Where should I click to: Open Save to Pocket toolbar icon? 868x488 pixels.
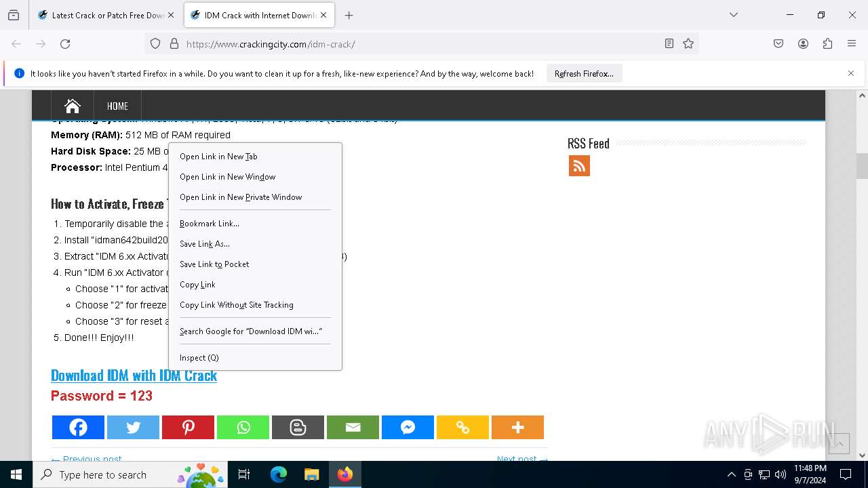click(778, 43)
